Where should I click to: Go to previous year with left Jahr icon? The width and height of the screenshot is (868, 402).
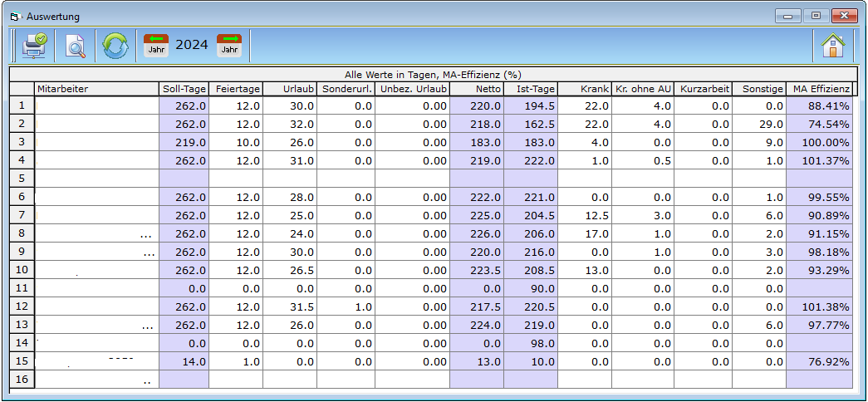click(156, 46)
